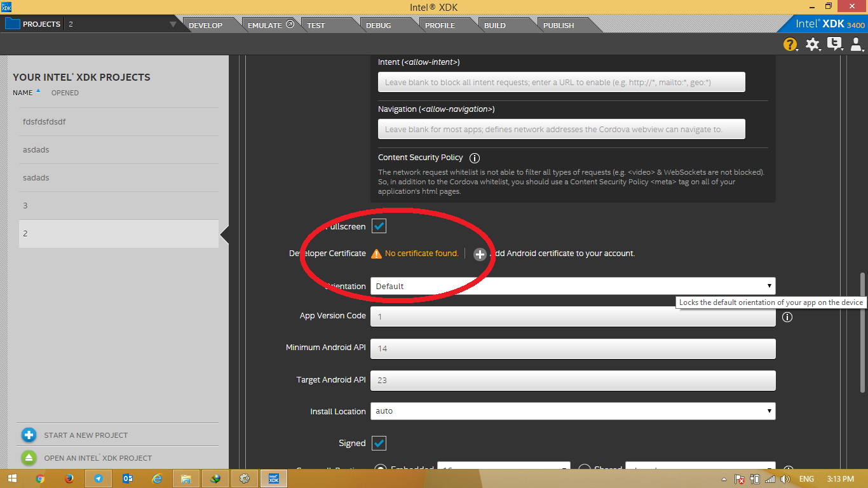The width and height of the screenshot is (868, 488).
Task: Click the Intent allow-intent input field
Action: 561,82
